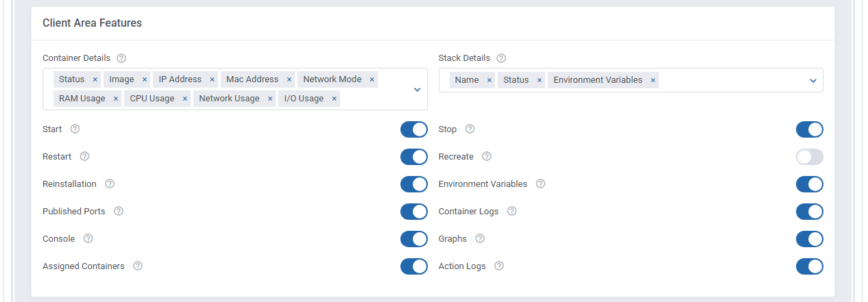Switch off the Console feature
Image resolution: width=868 pixels, height=302 pixels.
(x=414, y=239)
